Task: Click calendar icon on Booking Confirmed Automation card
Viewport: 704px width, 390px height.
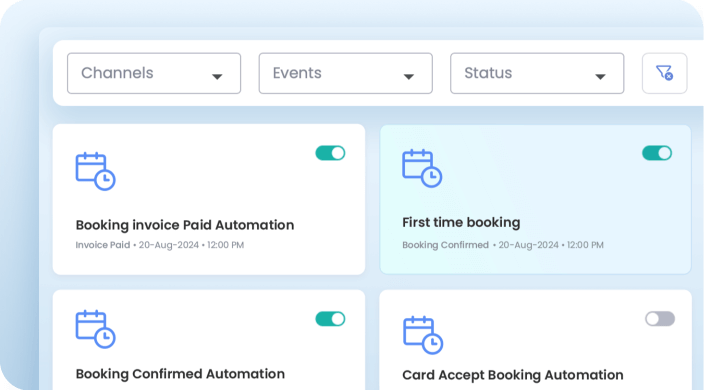Action: pyautogui.click(x=96, y=329)
